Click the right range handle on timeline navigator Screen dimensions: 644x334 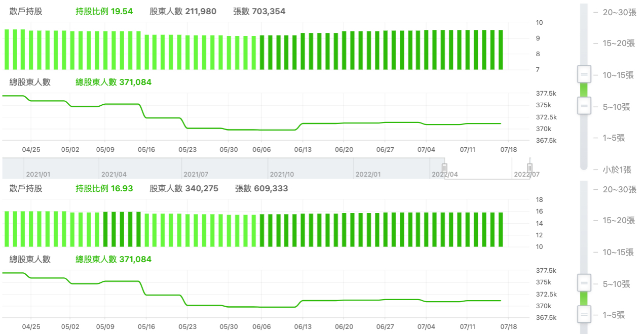[x=529, y=168]
